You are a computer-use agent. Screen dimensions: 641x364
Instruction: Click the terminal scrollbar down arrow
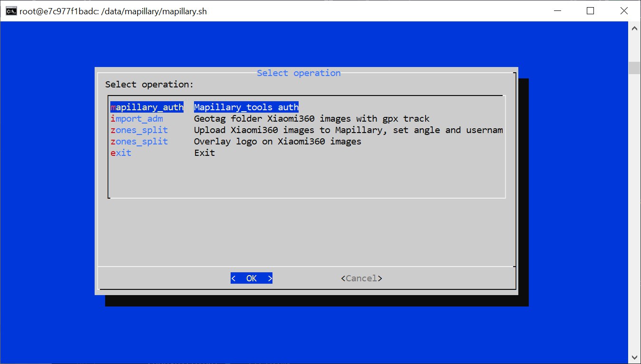click(634, 357)
